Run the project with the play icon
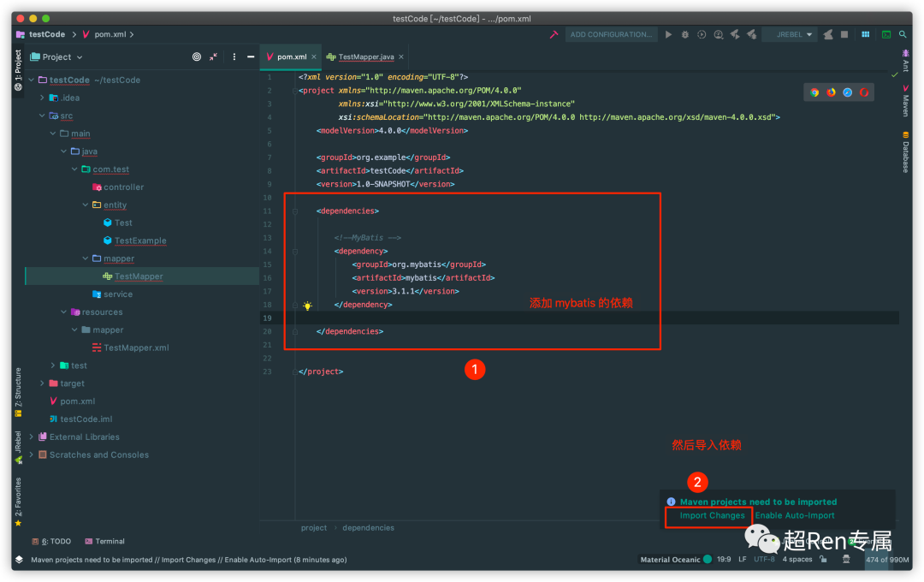This screenshot has width=924, height=582. pyautogui.click(x=668, y=35)
